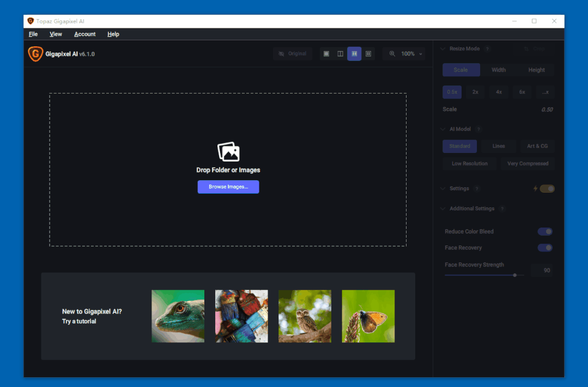Image resolution: width=588 pixels, height=387 pixels.
Task: Select the split view layout icon
Action: coord(340,53)
